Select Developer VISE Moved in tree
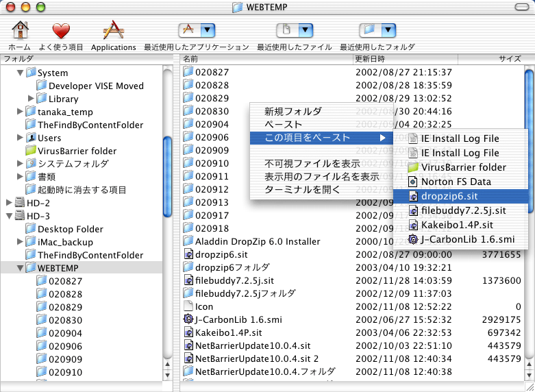 (x=96, y=86)
